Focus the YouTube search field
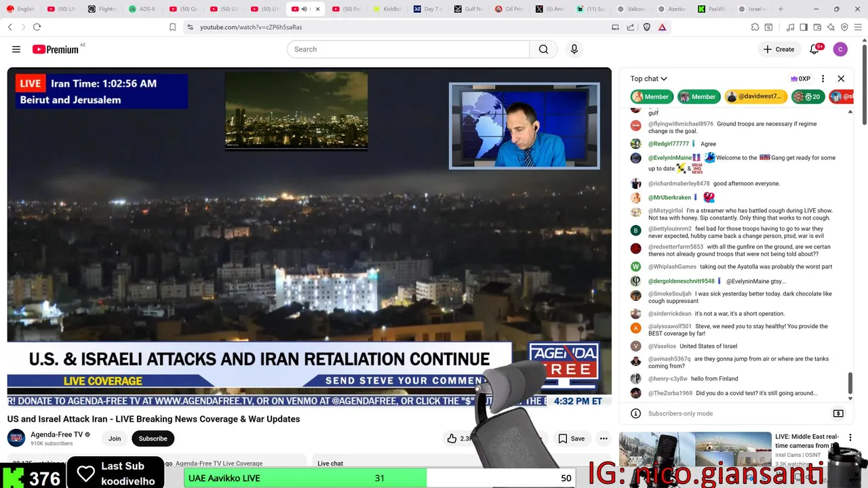The height and width of the screenshot is (488, 868). [408, 49]
